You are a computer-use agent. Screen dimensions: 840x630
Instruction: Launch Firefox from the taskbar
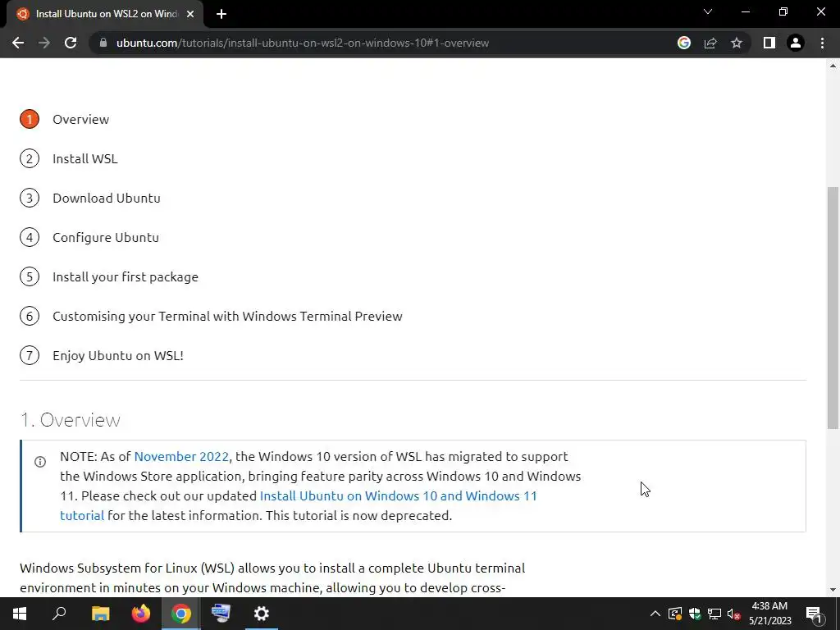(x=141, y=614)
